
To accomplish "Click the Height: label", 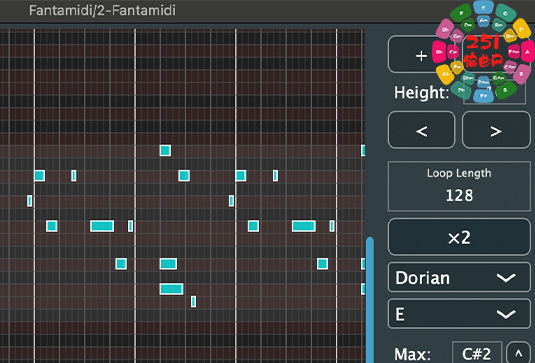I will coord(422,92).
